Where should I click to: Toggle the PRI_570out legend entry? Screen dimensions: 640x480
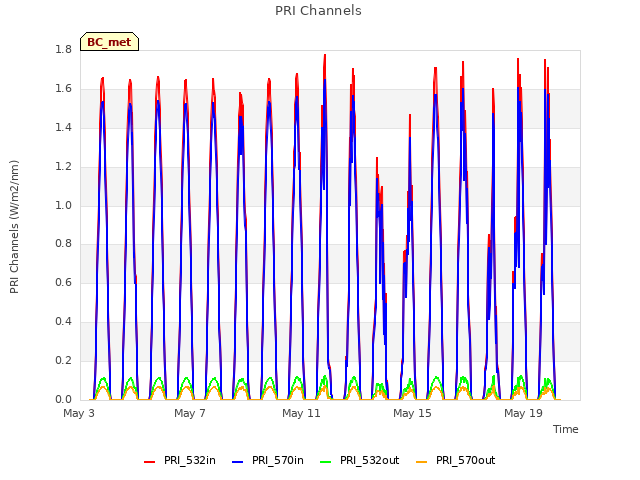coord(456,460)
